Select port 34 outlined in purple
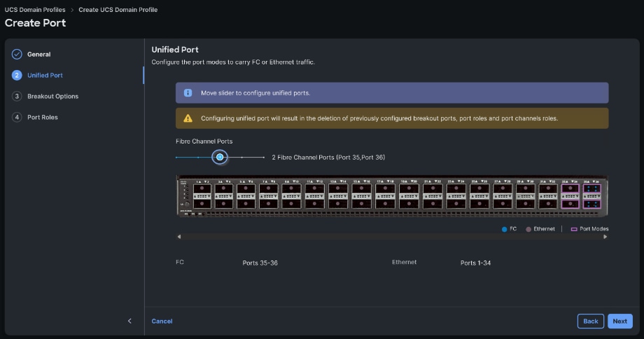Screen dimensions: 644x339 (570, 204)
